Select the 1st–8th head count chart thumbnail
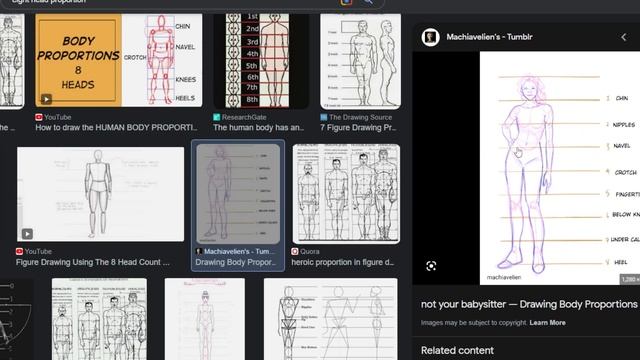 (x=261, y=61)
